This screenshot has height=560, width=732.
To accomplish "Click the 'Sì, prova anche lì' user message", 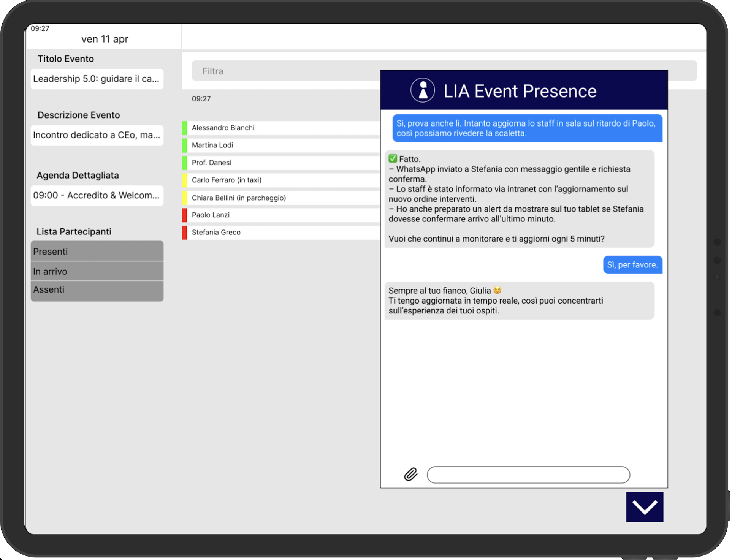I will [x=527, y=128].
